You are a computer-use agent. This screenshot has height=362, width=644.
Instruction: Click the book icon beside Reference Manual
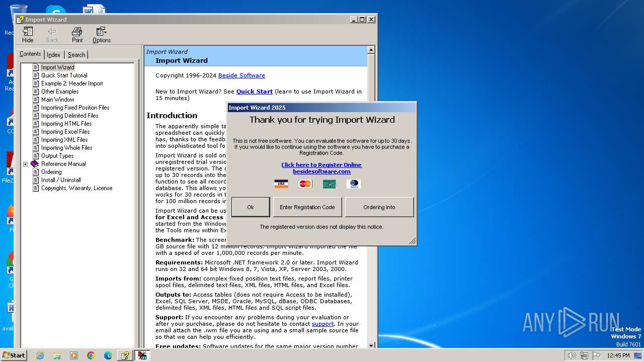(x=35, y=164)
